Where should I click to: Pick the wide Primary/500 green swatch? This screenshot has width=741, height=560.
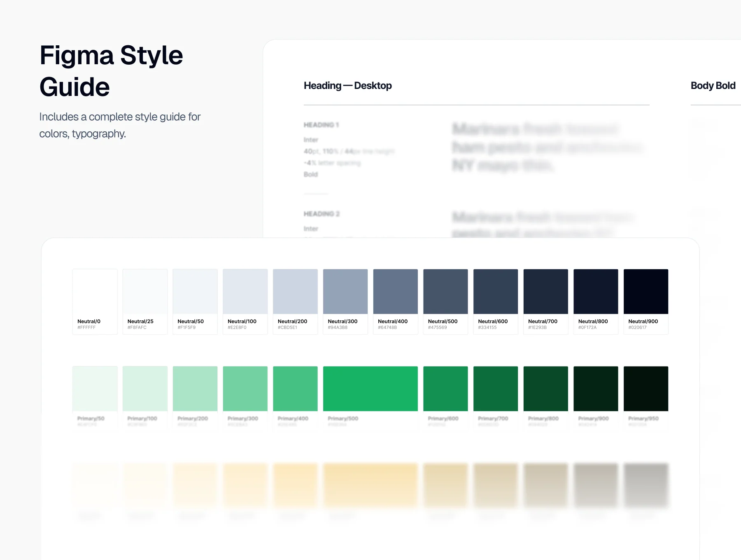[x=370, y=389]
